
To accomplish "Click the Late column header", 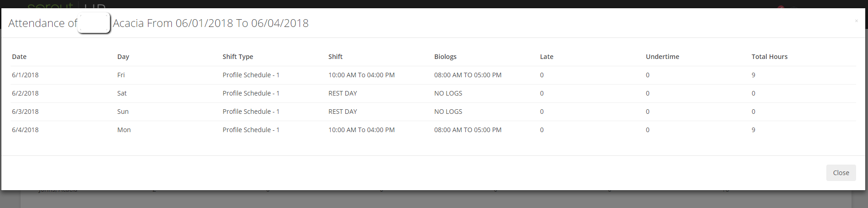I will (546, 57).
